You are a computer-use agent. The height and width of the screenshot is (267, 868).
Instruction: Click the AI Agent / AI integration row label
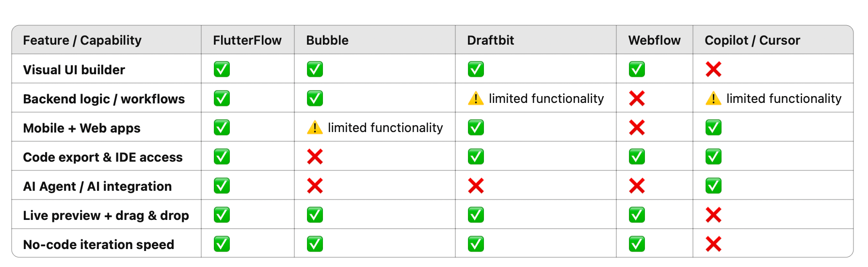coord(97,186)
